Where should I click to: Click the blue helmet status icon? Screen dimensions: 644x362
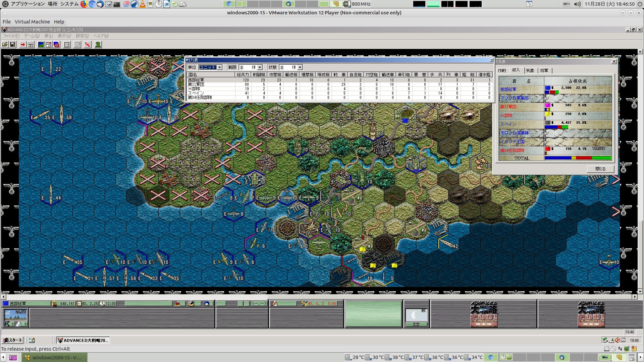click(207, 304)
